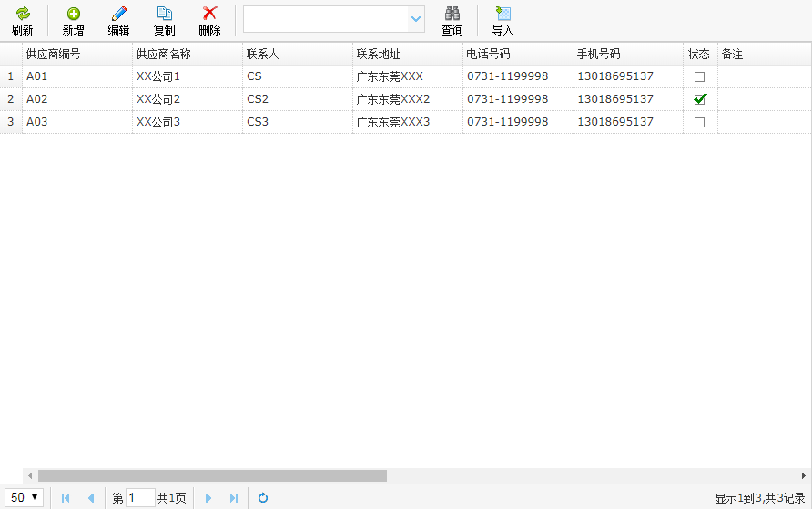The image size is (812, 509).
Task: Toggle 状态 checkbox for row A01
Action: (x=700, y=76)
